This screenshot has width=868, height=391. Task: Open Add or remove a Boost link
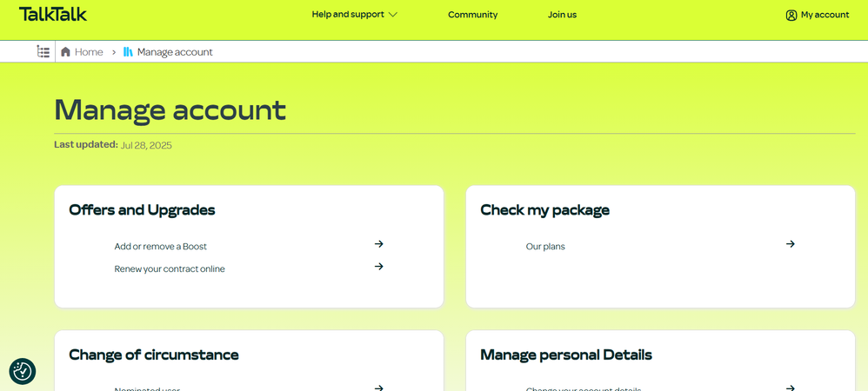161,247
